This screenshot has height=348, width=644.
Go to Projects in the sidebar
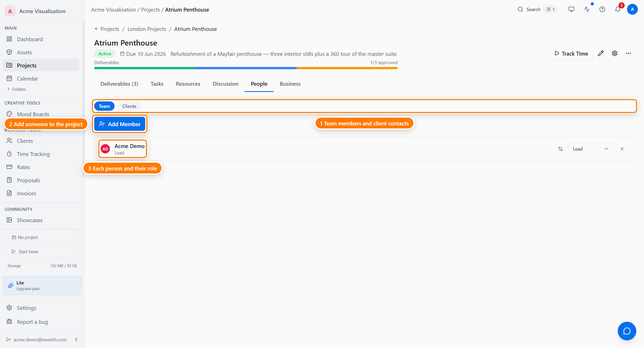(x=41, y=65)
